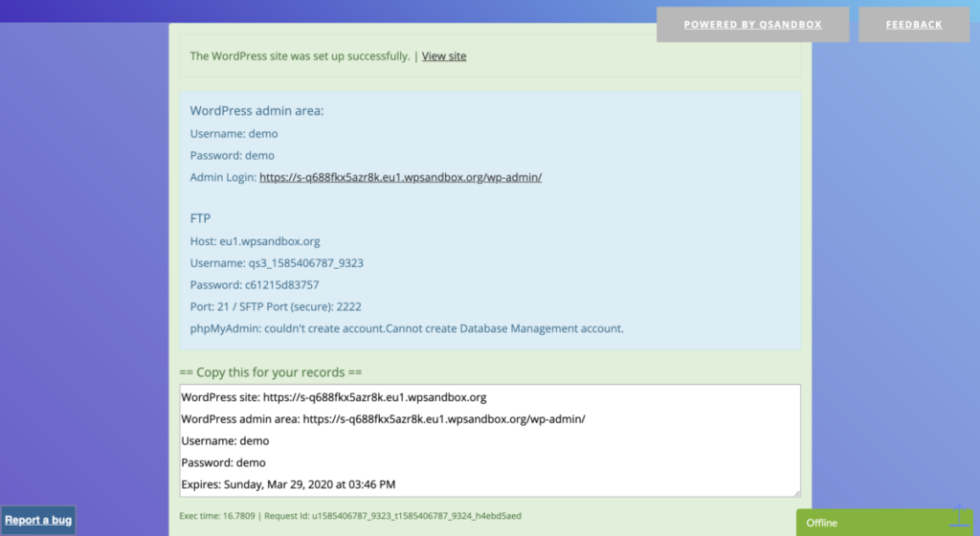Follow the View site link
Image resolution: width=980 pixels, height=536 pixels.
(x=444, y=56)
